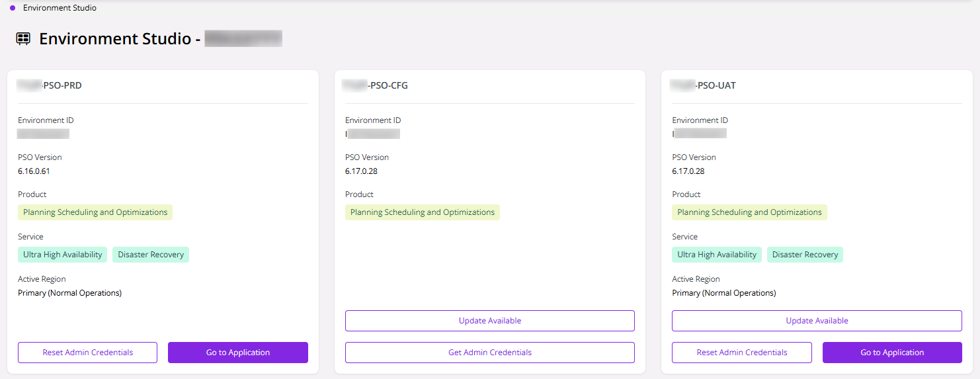Reset Admin Credentials for PSO-UAT

742,353
